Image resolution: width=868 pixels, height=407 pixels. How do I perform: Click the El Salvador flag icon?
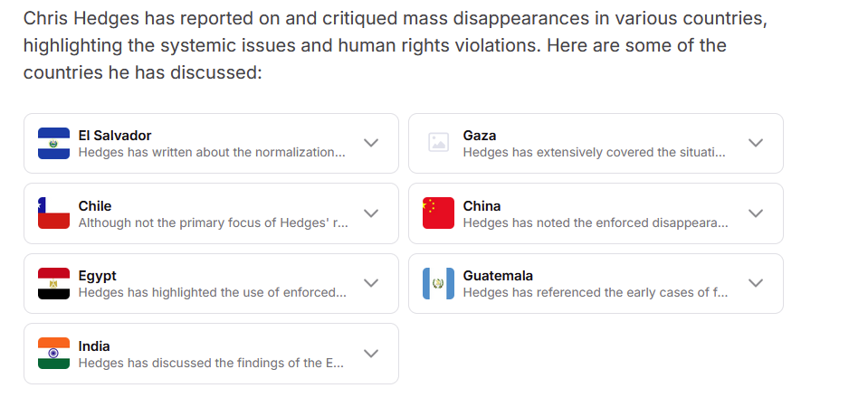click(53, 143)
